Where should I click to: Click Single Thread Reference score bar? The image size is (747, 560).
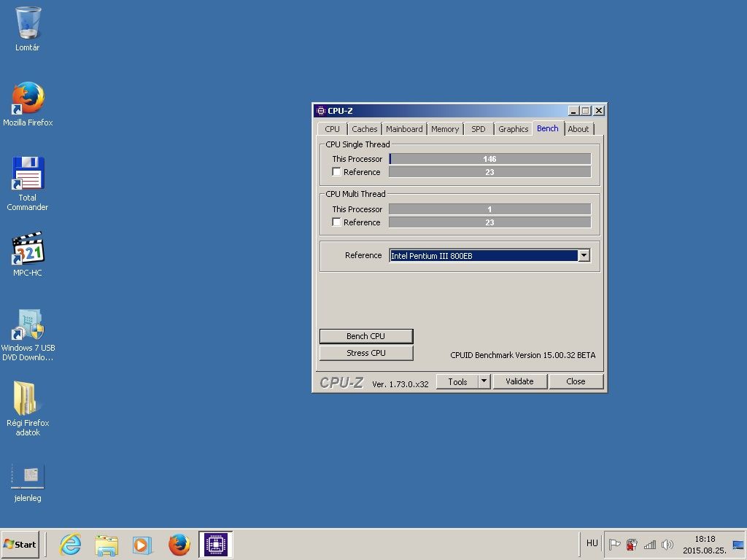pyautogui.click(x=489, y=172)
